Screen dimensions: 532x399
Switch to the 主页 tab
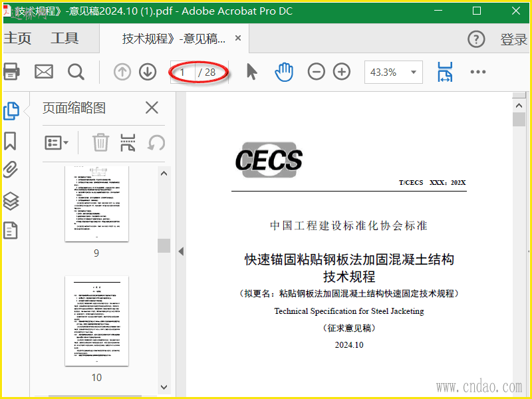[17, 38]
